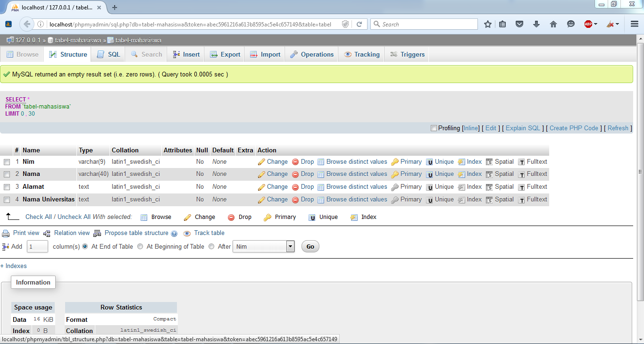Viewport: 644px width, 344px height.
Task: Open Print view of the table
Action: coord(26,233)
